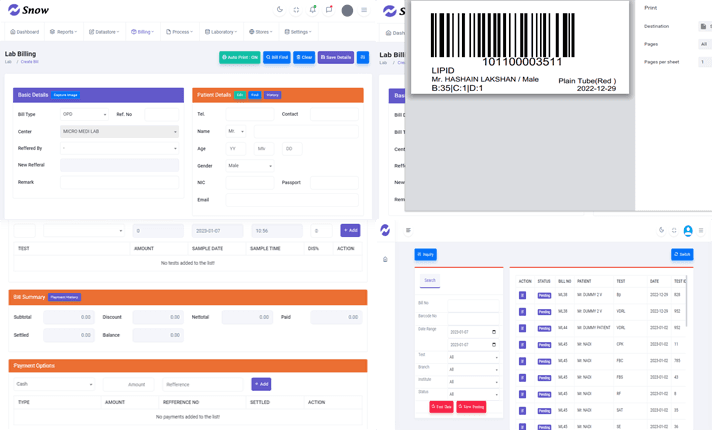
Task: Open the notifications bell icon
Action: (312, 10)
